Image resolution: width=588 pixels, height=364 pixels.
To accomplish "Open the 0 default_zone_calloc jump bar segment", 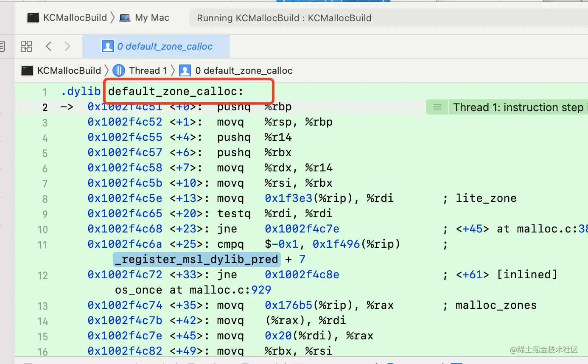I will pyautogui.click(x=236, y=70).
